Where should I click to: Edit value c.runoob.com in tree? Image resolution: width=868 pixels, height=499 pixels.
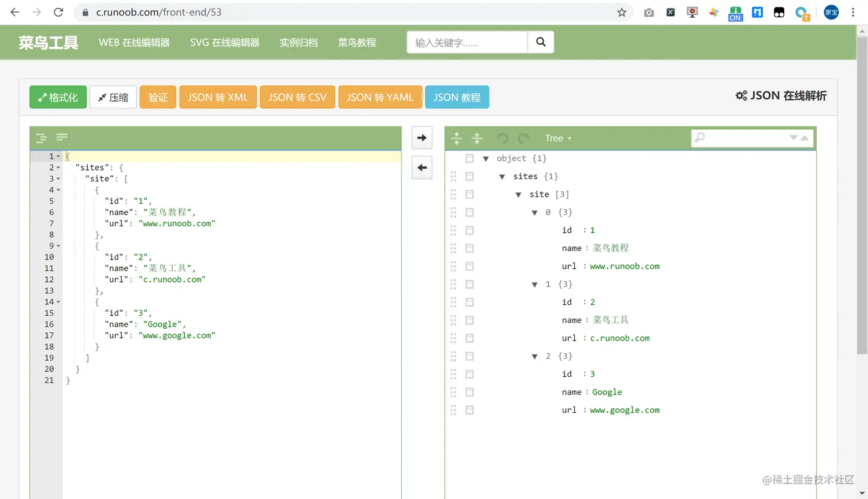pyautogui.click(x=620, y=338)
